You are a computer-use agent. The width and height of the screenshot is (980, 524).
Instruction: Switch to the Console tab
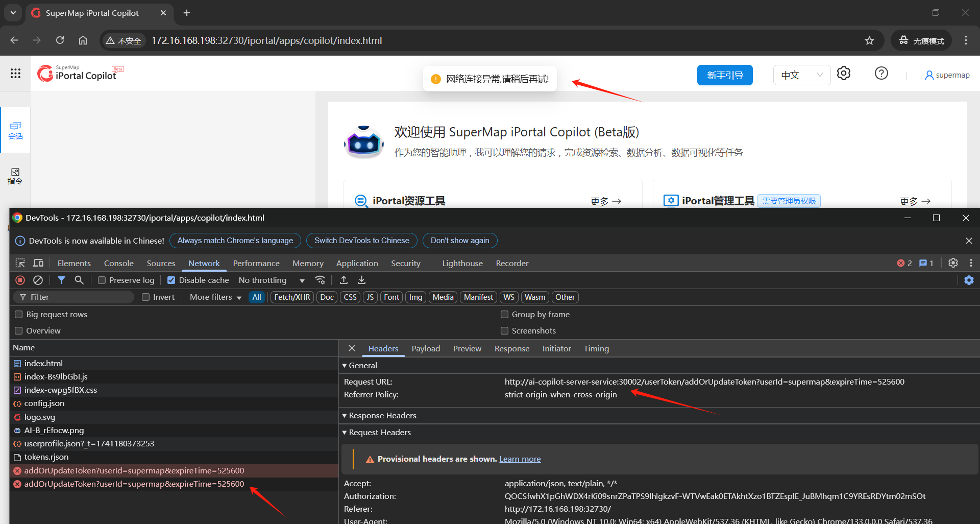[118, 264]
